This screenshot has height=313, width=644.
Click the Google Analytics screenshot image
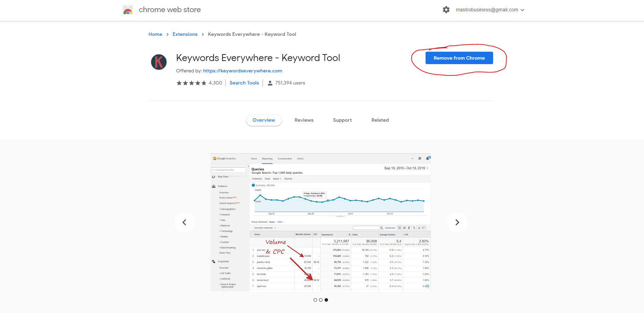321,222
